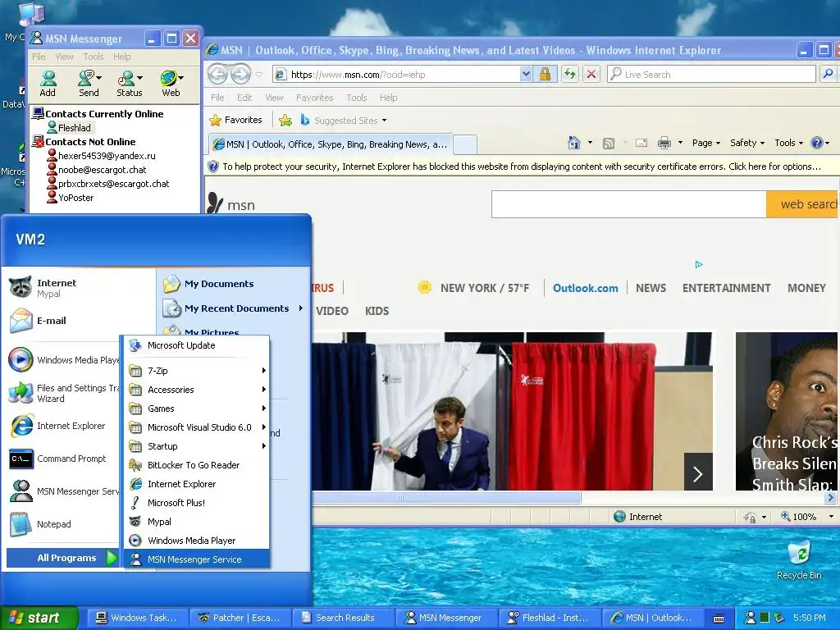
Task: Open the View menu in MSN Messenger
Action: pyautogui.click(x=64, y=57)
